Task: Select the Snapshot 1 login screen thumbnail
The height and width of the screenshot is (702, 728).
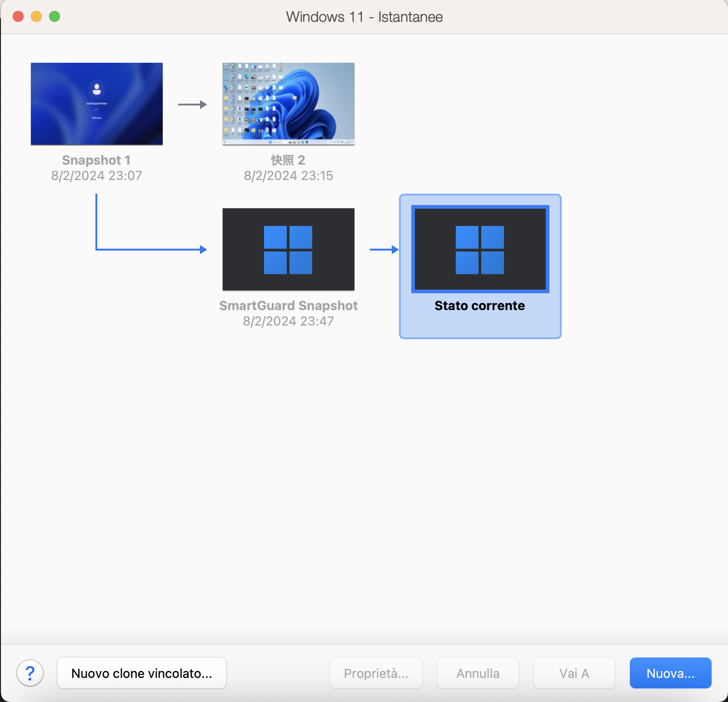Action: (96, 104)
